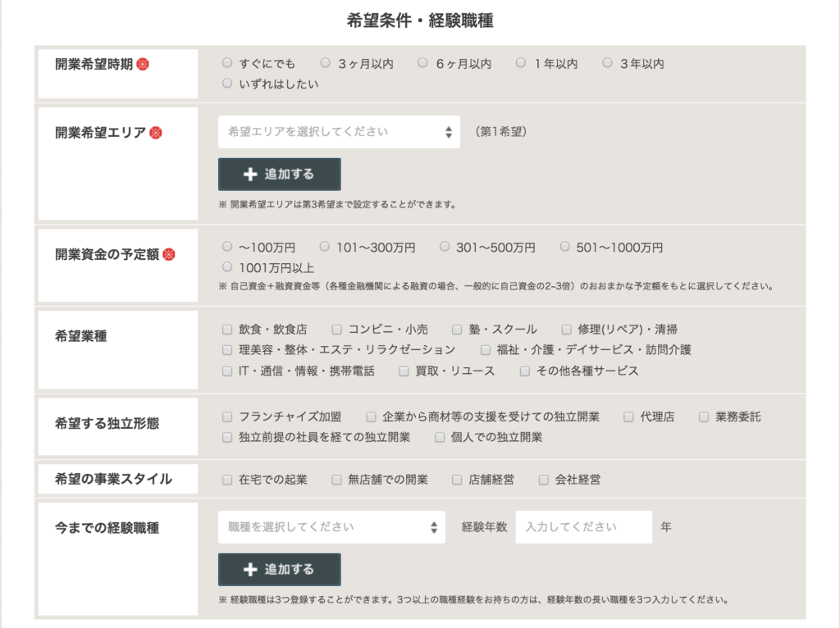Viewport: 840px width, 628px height.
Task: Click the 希望する独立形態 row label
Action: tap(107, 424)
